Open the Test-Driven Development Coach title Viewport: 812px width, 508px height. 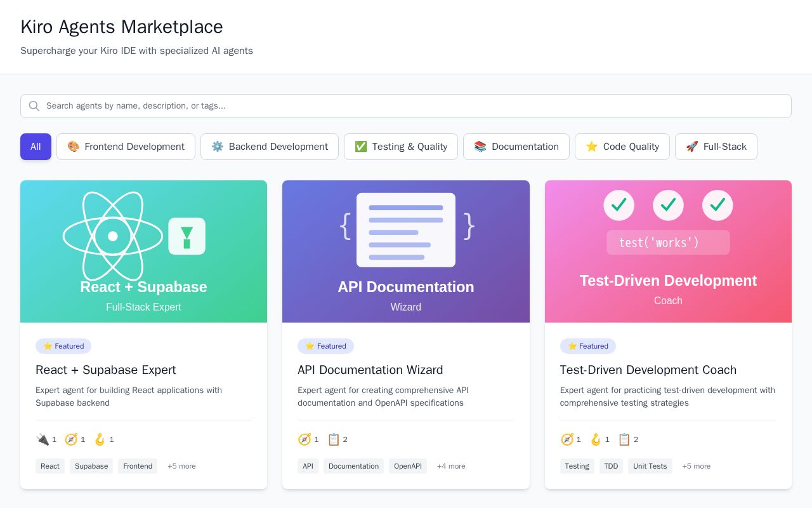coord(648,370)
